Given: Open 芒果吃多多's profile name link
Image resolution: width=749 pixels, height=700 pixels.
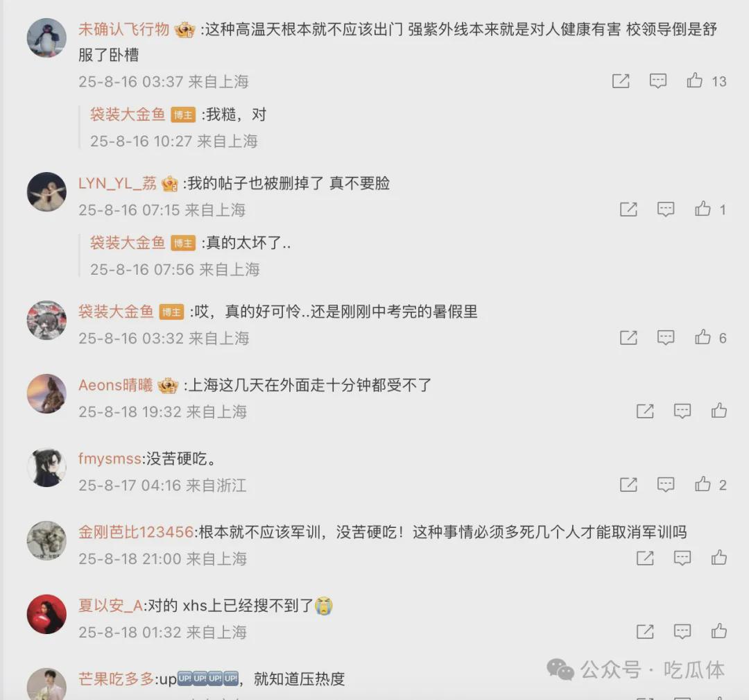Looking at the screenshot, I should coord(116,679).
